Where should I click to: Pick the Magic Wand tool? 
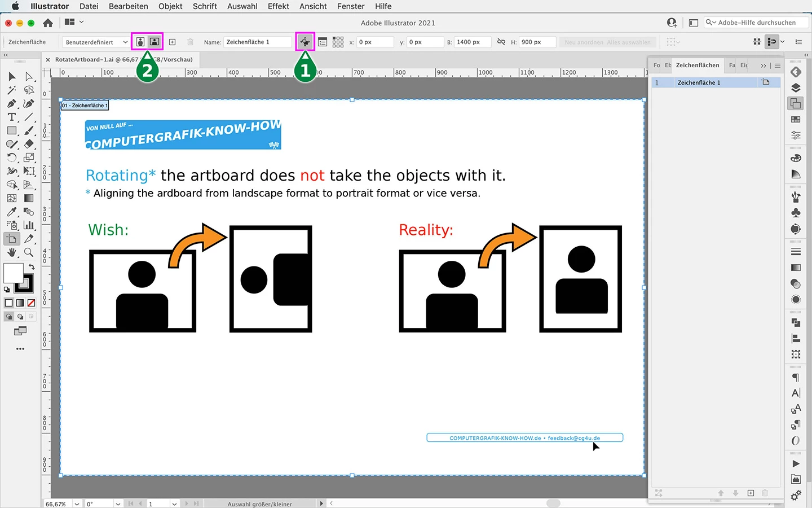[x=12, y=90]
